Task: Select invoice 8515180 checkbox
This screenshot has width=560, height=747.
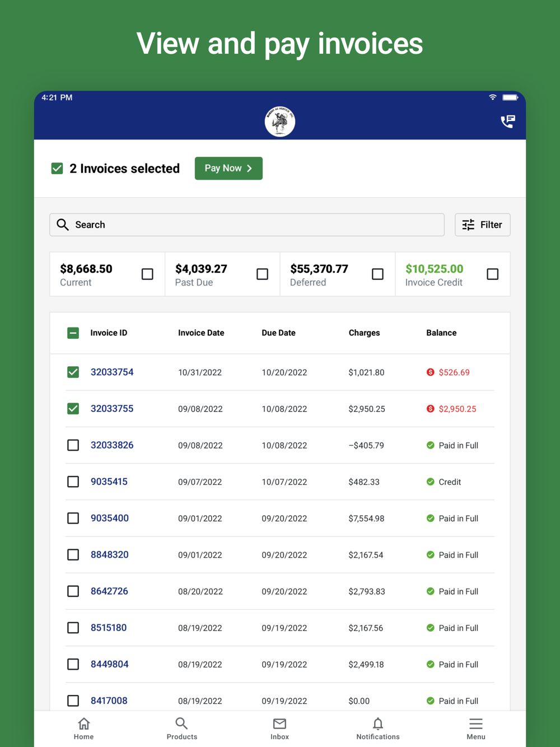Action: tap(73, 628)
